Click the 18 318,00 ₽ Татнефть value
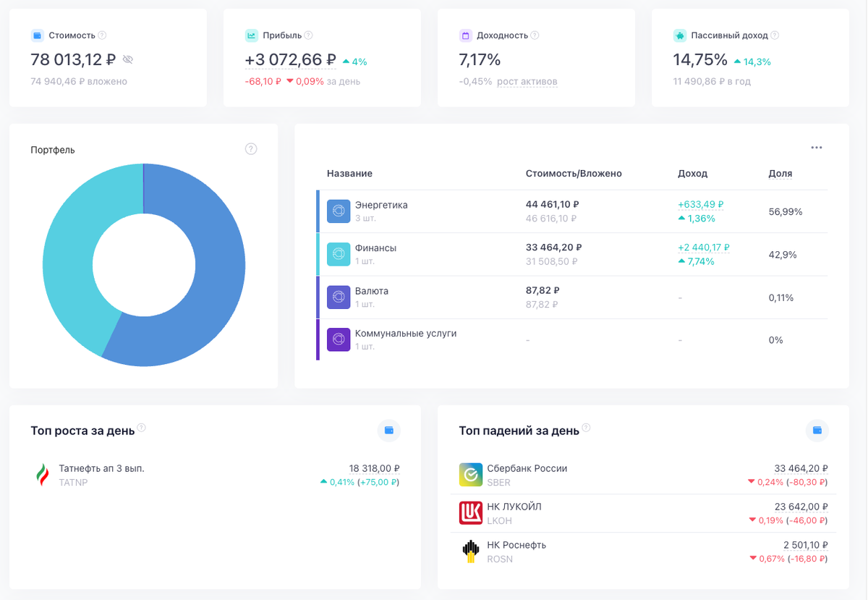The image size is (868, 600). 375,468
